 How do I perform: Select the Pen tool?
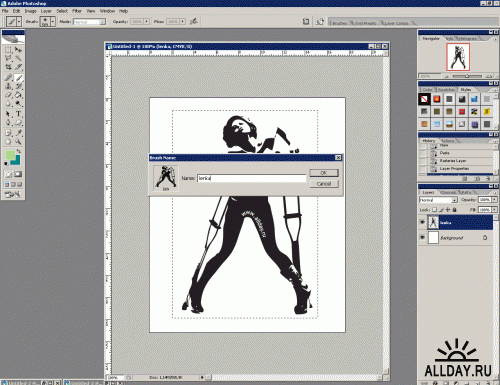click(8, 123)
